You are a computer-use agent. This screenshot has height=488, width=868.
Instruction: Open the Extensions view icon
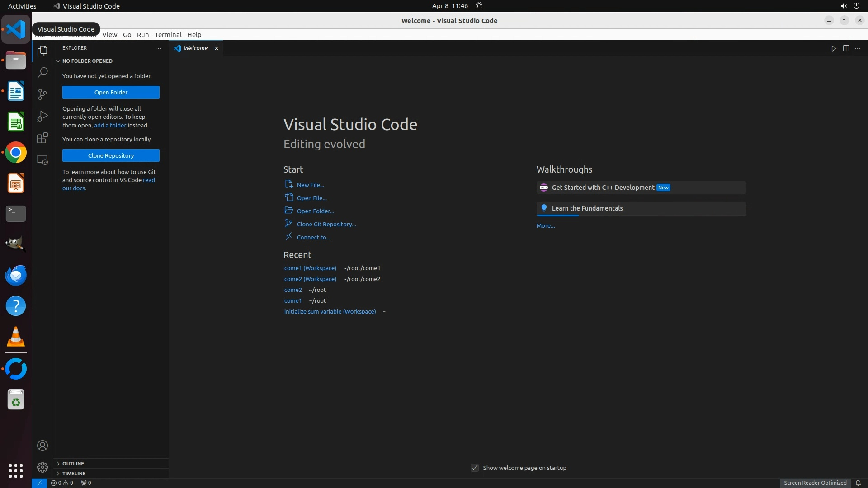(x=42, y=138)
